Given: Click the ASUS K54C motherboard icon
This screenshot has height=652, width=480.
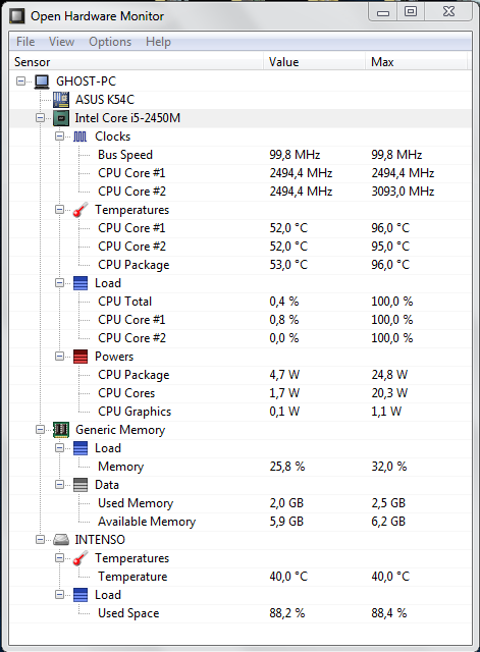Looking at the screenshot, I should tap(61, 99).
